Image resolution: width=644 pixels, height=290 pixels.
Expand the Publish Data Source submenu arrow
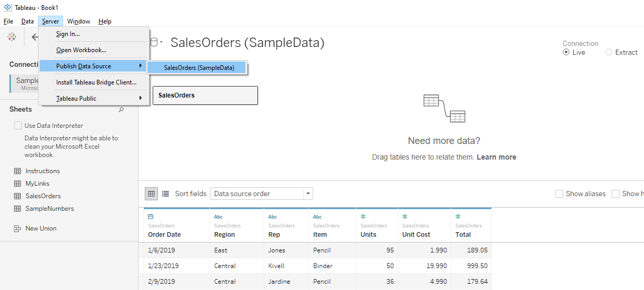(141, 66)
